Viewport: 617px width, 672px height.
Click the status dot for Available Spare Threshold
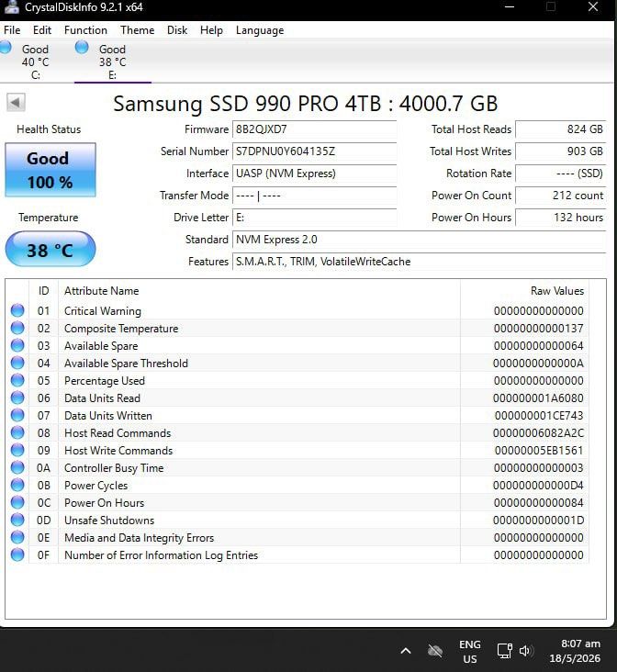coord(17,363)
